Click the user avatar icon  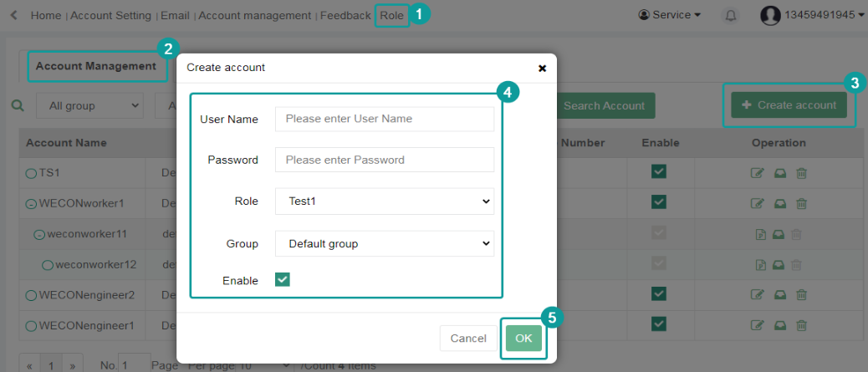coord(770,16)
